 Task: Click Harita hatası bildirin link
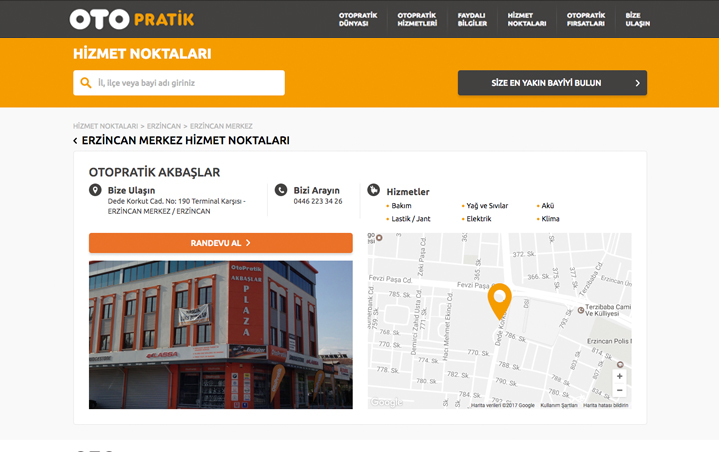(606, 405)
